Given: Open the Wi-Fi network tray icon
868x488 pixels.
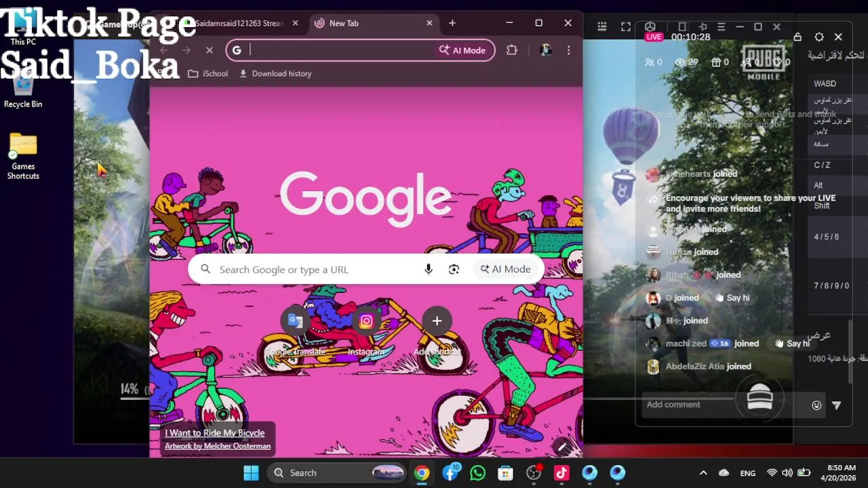Looking at the screenshot, I should pos(772,473).
